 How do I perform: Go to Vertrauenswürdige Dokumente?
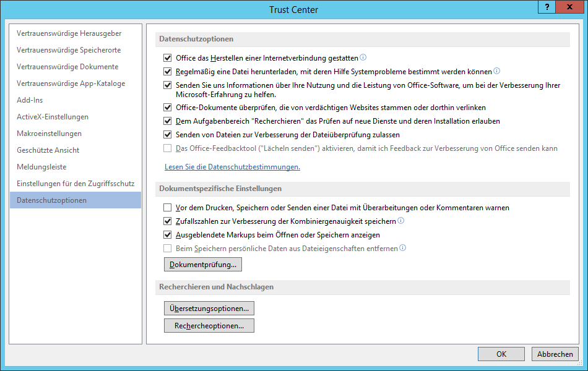pos(76,67)
